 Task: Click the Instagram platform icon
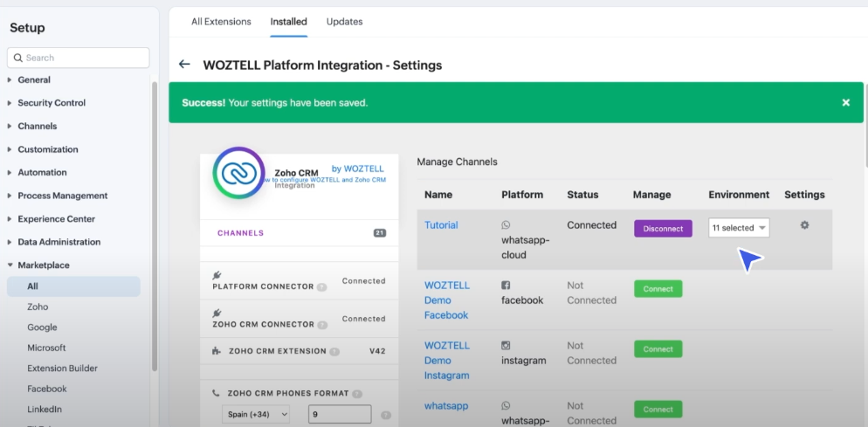[506, 346]
